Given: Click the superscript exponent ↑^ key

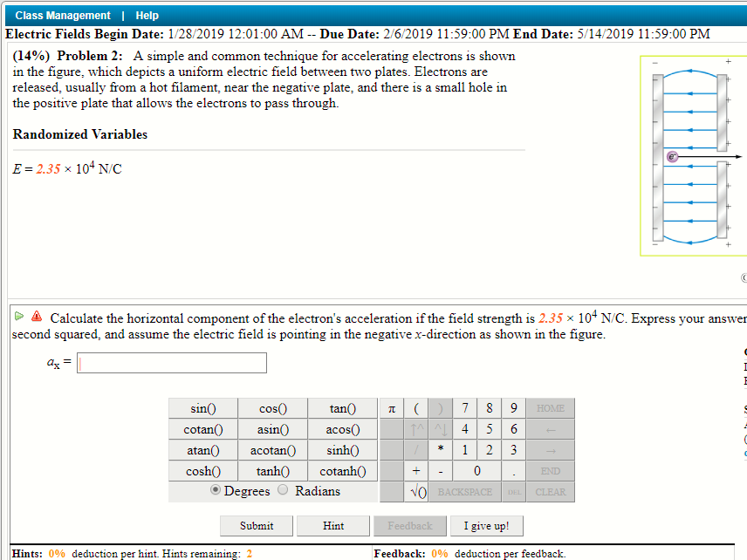Looking at the screenshot, I should 416,428.
